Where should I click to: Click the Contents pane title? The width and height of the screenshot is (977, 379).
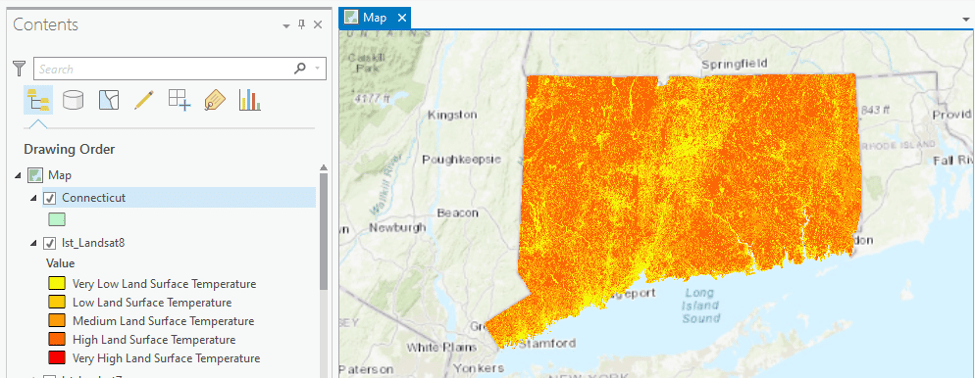click(x=45, y=25)
